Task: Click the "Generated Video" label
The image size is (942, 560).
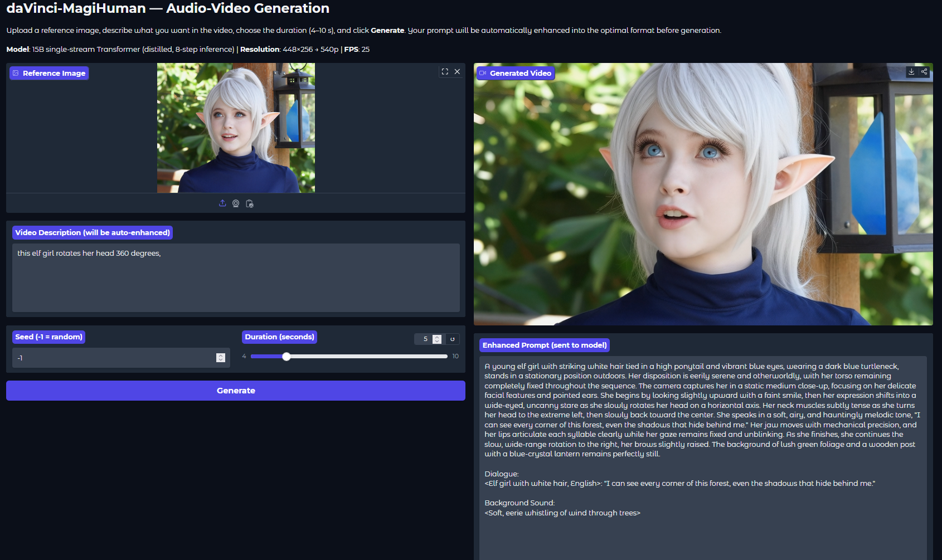Action: [x=516, y=73]
